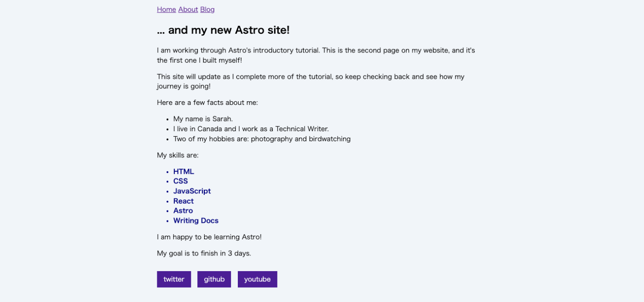Screen dimensions: 644x302
Task: Click the hobbies list item about birdwatching
Action: tap(262, 139)
